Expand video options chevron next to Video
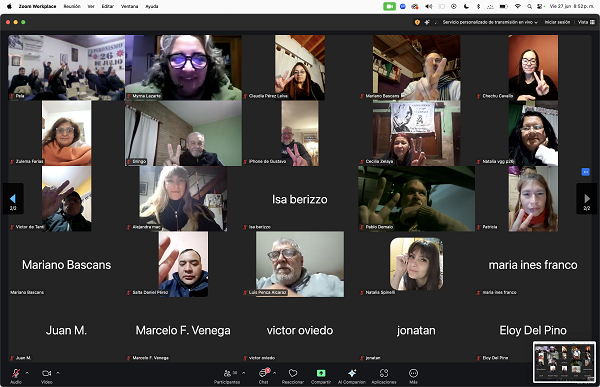Screen dimensions: 600x387 pyautogui.click(x=58, y=373)
